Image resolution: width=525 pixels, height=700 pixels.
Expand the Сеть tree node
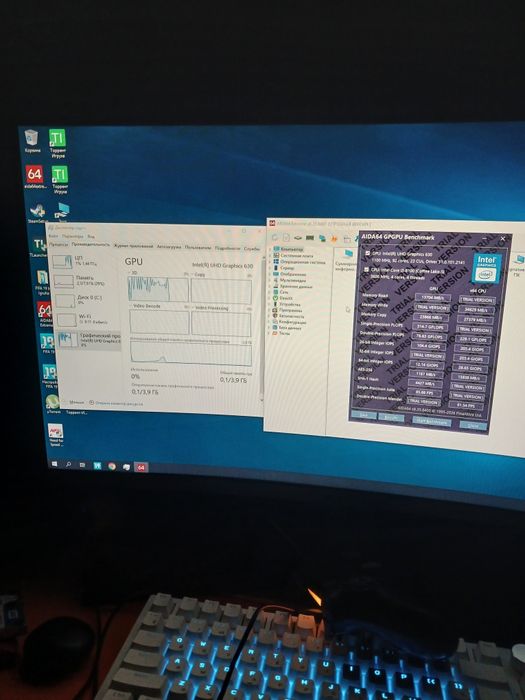coord(271,292)
